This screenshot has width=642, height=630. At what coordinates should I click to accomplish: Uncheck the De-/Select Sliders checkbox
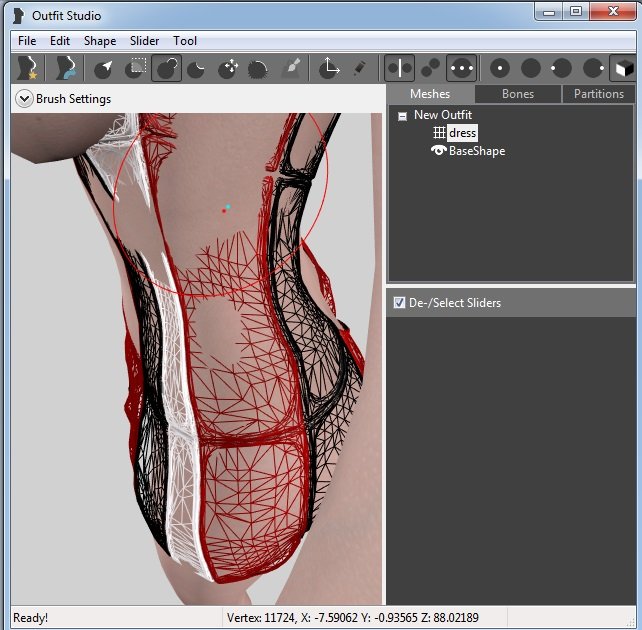pos(400,303)
